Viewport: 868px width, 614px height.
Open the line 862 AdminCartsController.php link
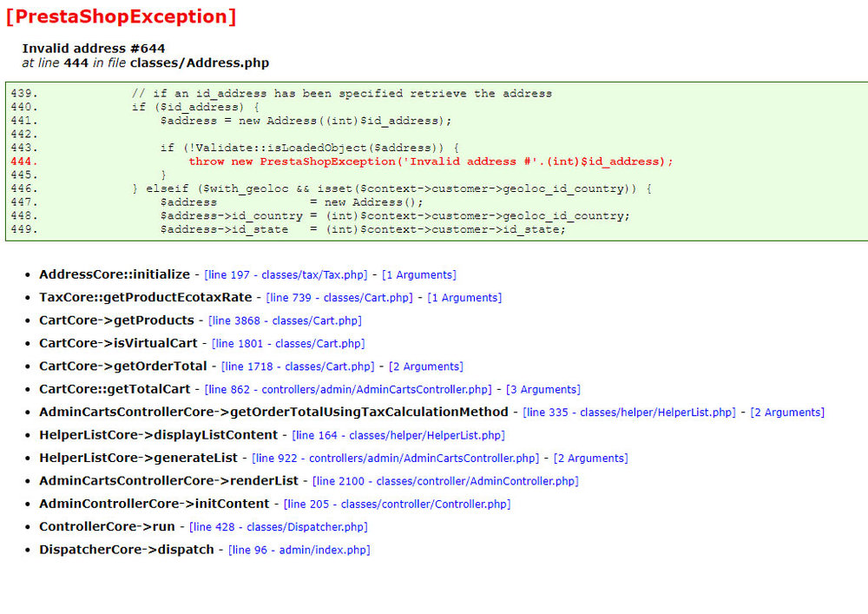pyautogui.click(x=348, y=390)
